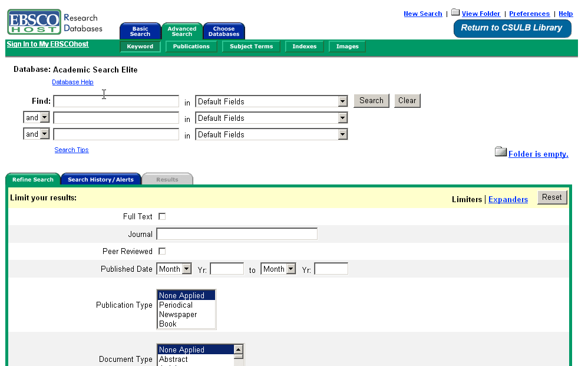The image size is (588, 366).
Task: Click the Results tab
Action: pyautogui.click(x=167, y=179)
